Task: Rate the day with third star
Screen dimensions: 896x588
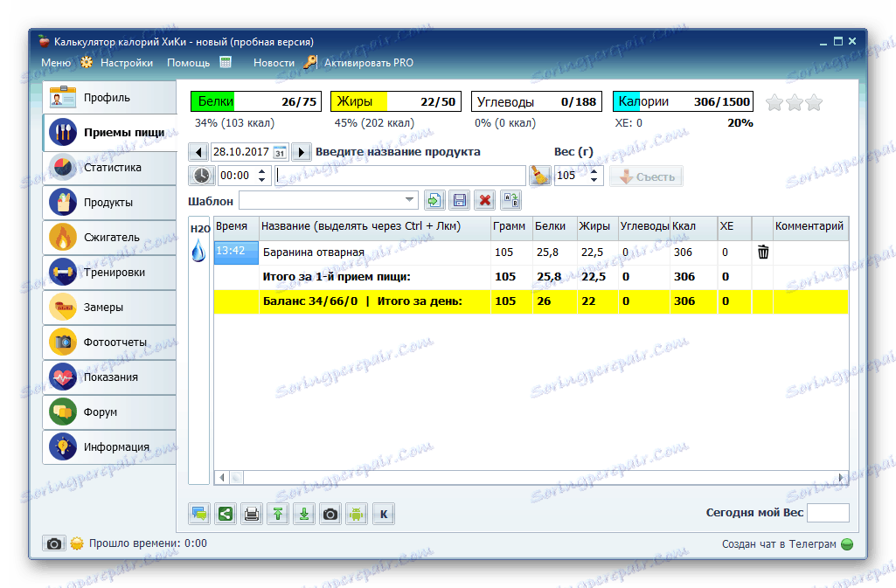Action: 814,103
